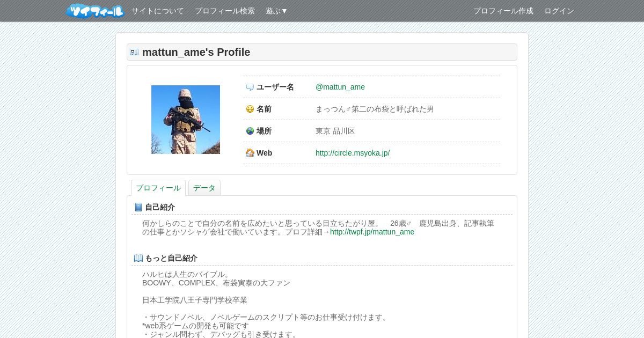The image size is (644, 338).
Task: Click the 名前 label
Action: click(264, 109)
